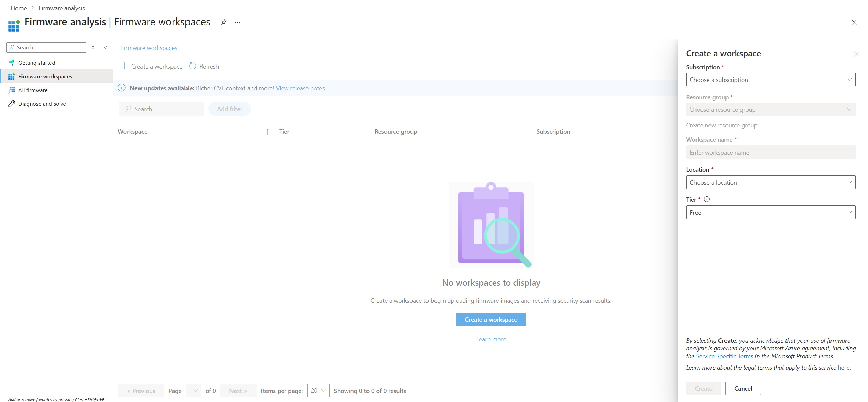The image size is (868, 402).
Task: Click the Tier info tooltip icon
Action: pos(707,199)
